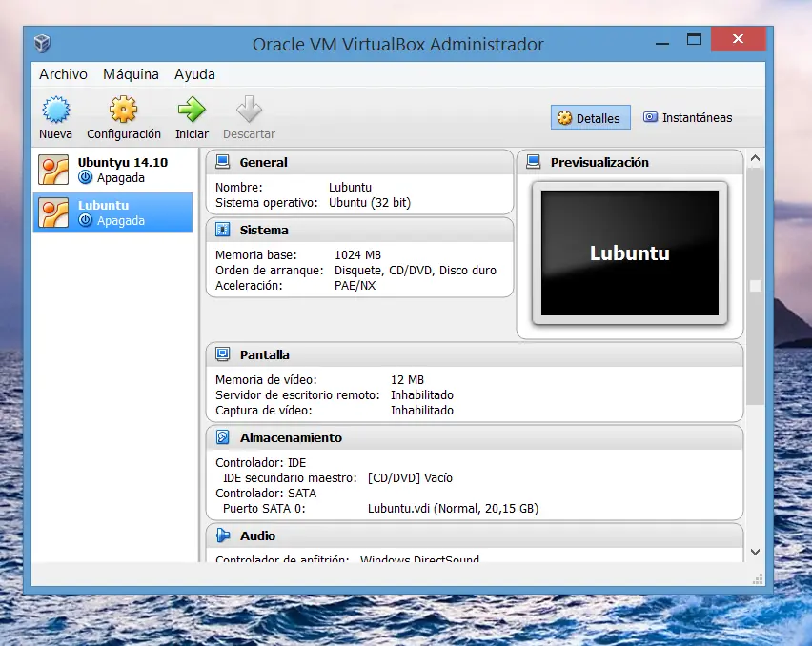Viewport: 812px width, 646px height.
Task: Click the General section icon
Action: click(x=222, y=162)
